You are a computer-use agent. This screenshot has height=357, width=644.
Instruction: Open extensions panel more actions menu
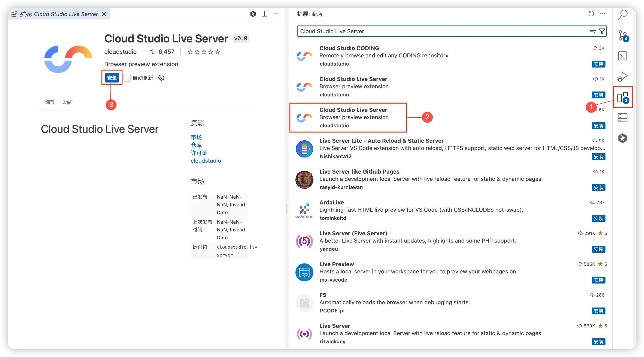[602, 14]
